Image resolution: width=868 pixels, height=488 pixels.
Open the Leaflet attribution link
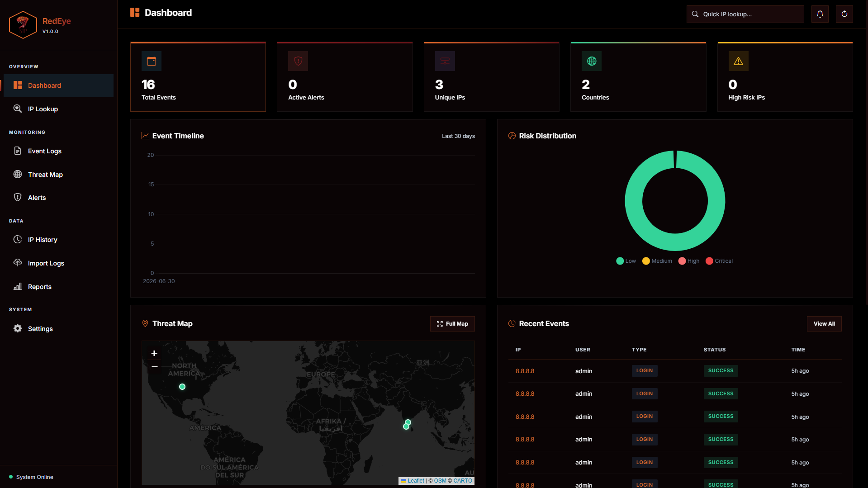(412, 481)
